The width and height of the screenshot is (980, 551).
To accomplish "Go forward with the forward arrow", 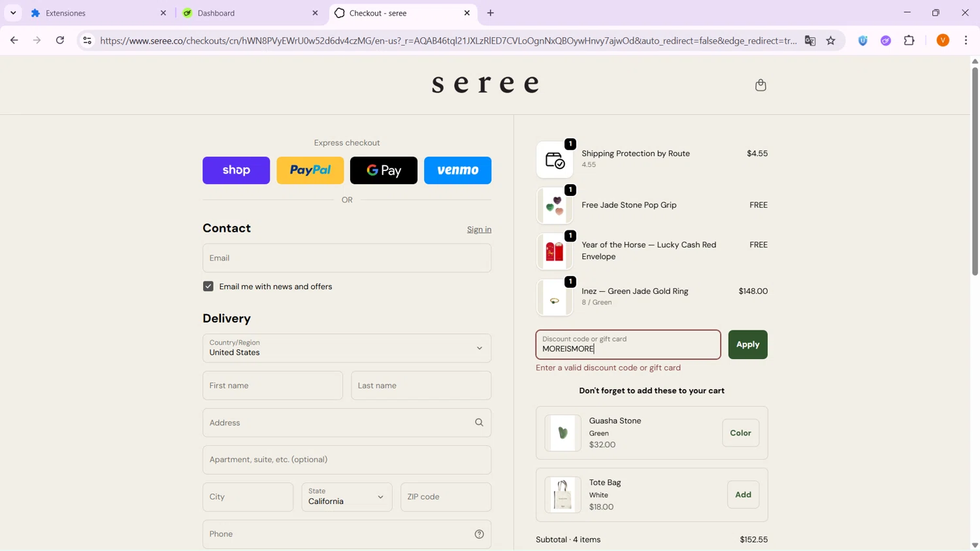I will coord(37,40).
